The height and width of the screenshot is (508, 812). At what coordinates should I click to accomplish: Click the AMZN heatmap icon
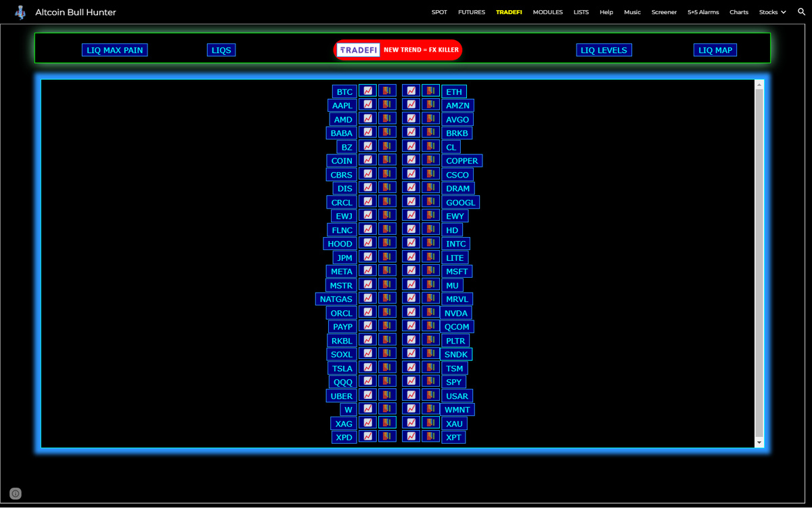tap(430, 104)
